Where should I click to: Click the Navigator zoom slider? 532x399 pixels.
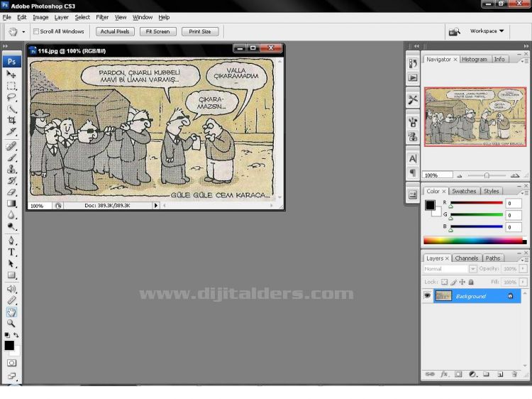(487, 175)
